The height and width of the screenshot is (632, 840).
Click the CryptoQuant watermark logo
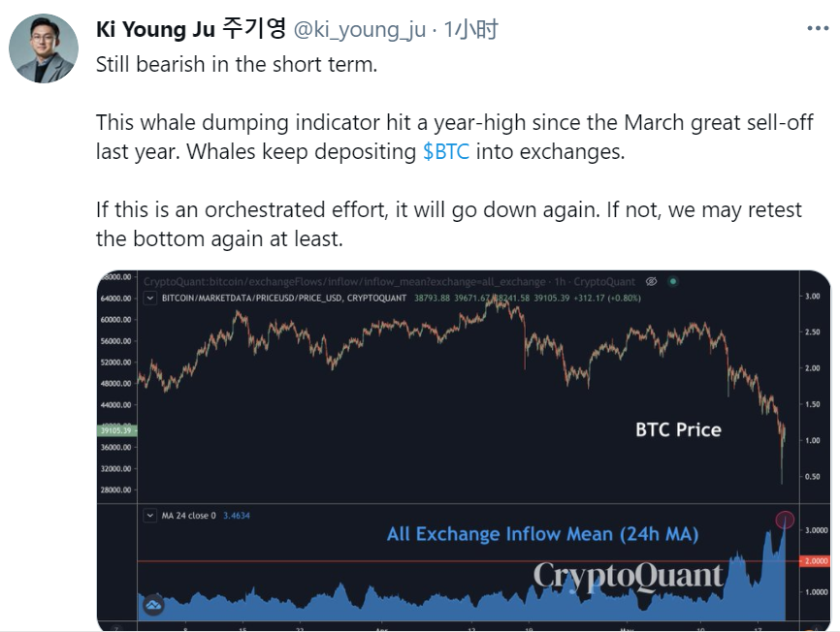[628, 577]
